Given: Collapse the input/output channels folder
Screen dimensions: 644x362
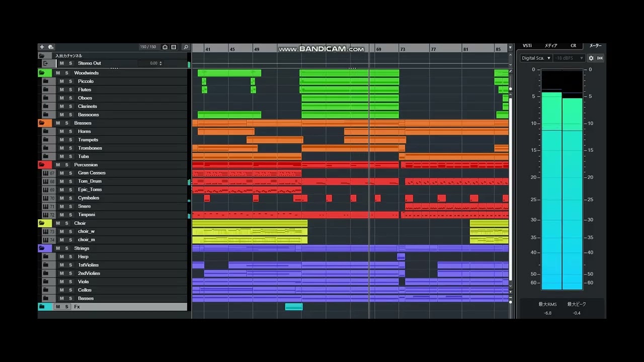Looking at the screenshot, I should (42, 56).
